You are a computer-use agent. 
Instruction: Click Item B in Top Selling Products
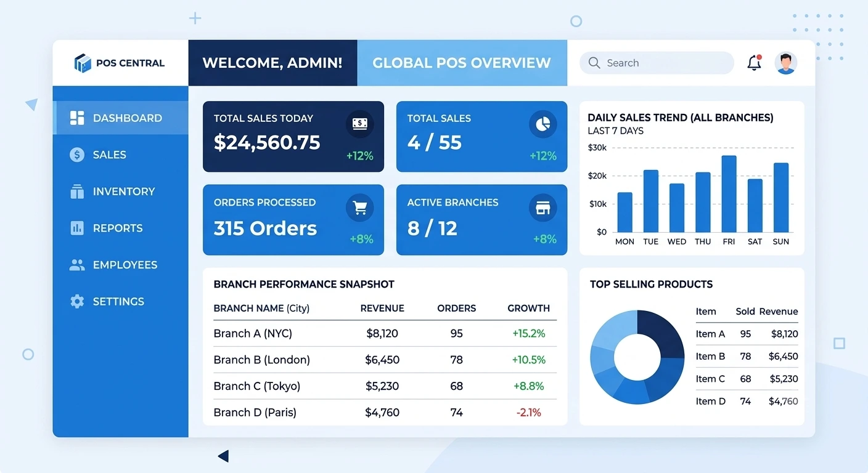point(710,356)
